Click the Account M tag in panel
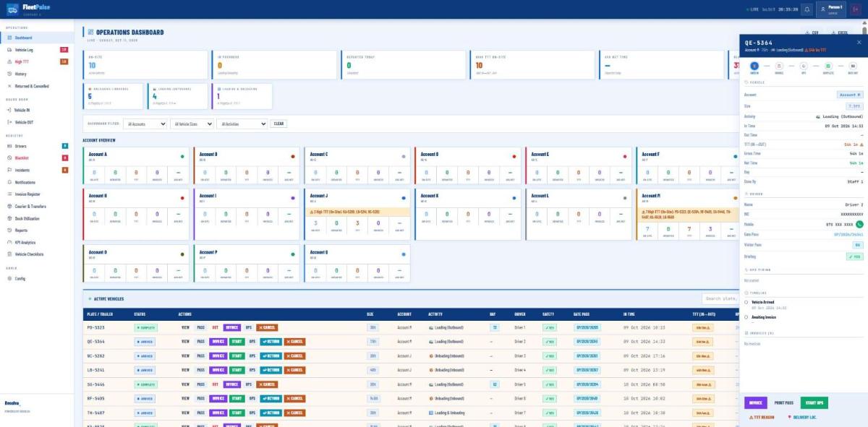This screenshot has height=427, width=868. [851, 95]
